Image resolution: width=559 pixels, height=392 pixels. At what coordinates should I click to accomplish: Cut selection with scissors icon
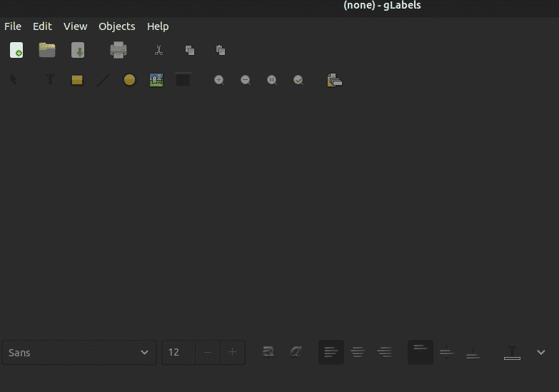click(x=159, y=50)
